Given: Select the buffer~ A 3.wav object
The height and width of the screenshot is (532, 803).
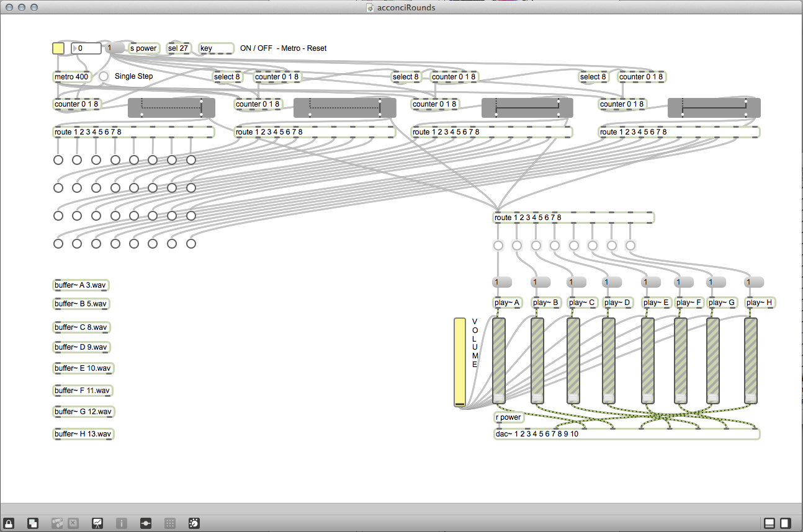Looking at the screenshot, I should tap(81, 285).
